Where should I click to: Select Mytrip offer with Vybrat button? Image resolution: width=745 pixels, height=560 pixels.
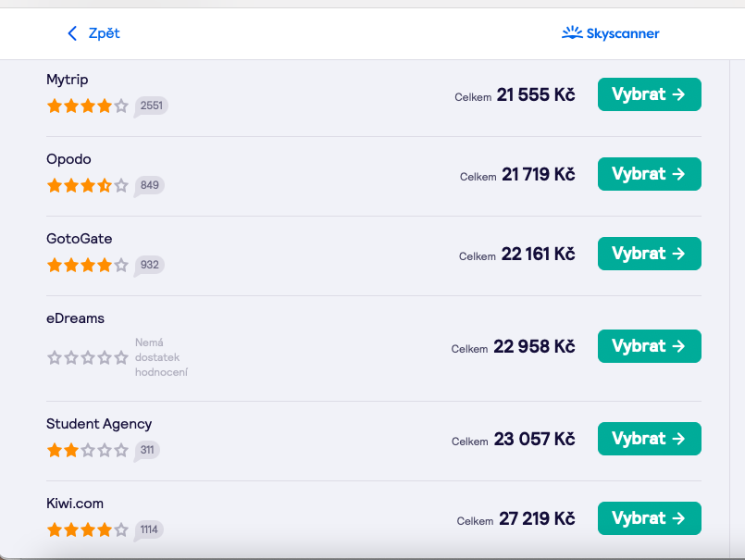(x=650, y=94)
